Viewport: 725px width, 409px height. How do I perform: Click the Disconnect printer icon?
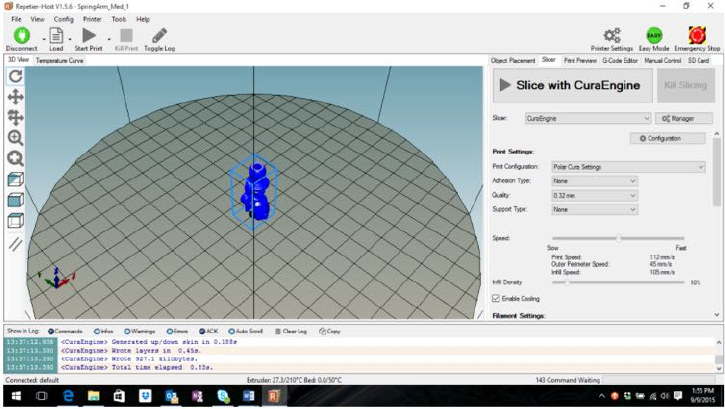(20, 36)
